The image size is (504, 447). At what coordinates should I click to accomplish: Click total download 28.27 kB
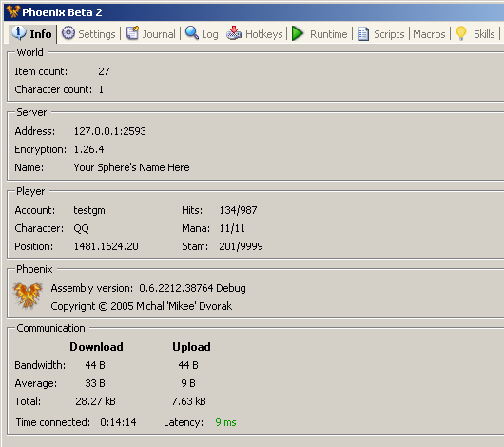(95, 401)
